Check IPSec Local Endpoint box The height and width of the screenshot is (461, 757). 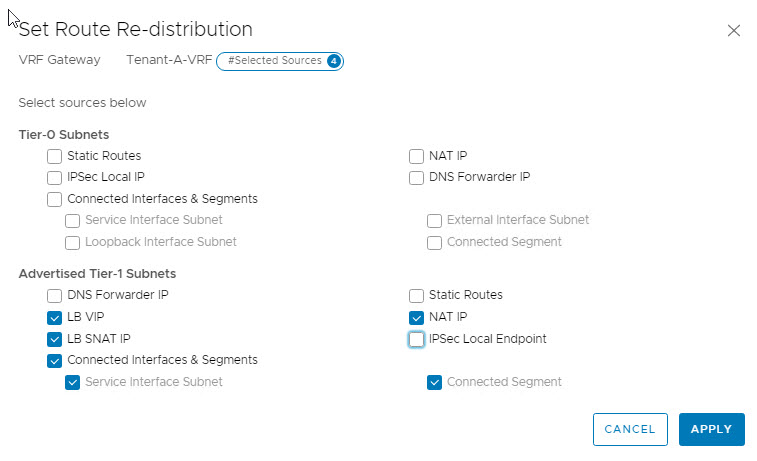[416, 339]
